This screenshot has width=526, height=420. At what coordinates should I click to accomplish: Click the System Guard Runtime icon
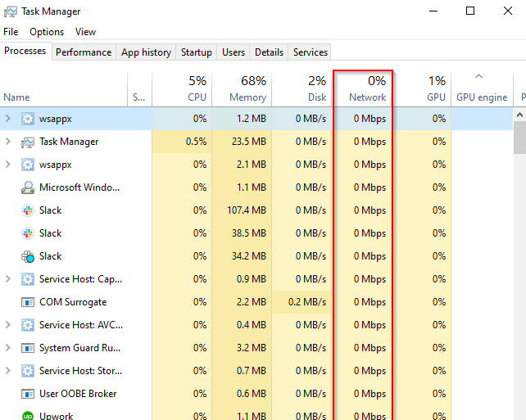[28, 348]
